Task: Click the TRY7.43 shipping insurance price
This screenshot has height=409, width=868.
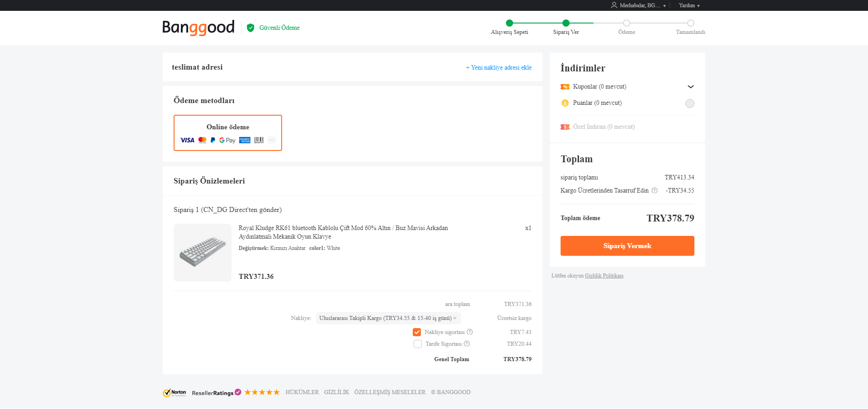Action: 521,332
